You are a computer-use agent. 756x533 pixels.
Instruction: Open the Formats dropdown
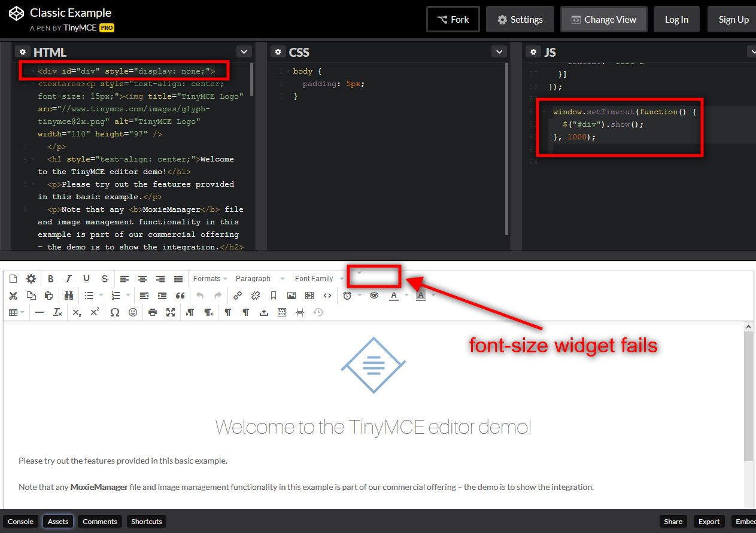[x=210, y=279]
